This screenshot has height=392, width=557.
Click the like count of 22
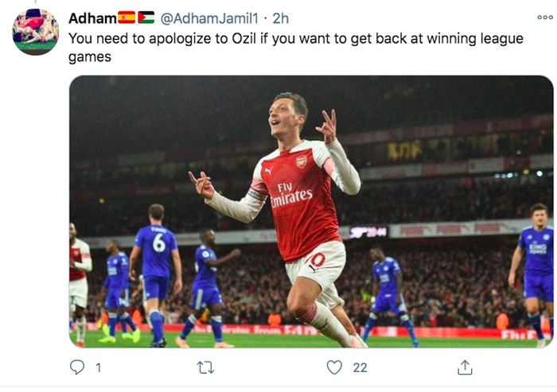tap(360, 367)
